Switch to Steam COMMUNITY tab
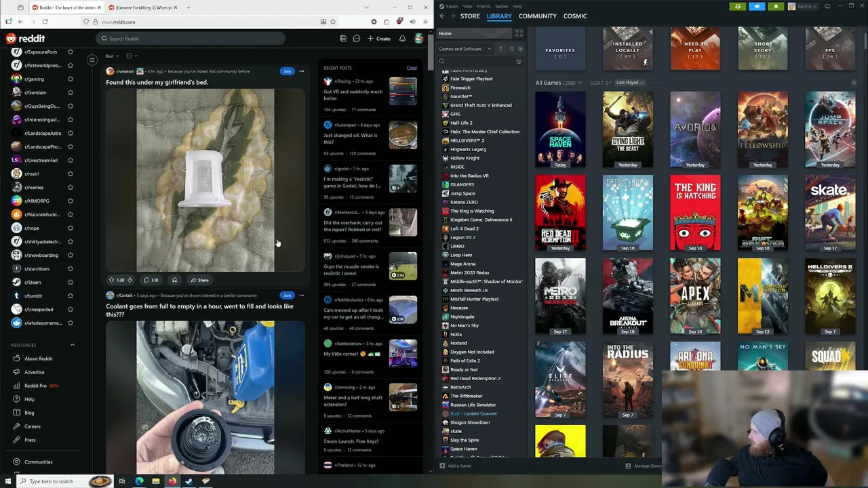868x488 pixels. click(x=538, y=16)
